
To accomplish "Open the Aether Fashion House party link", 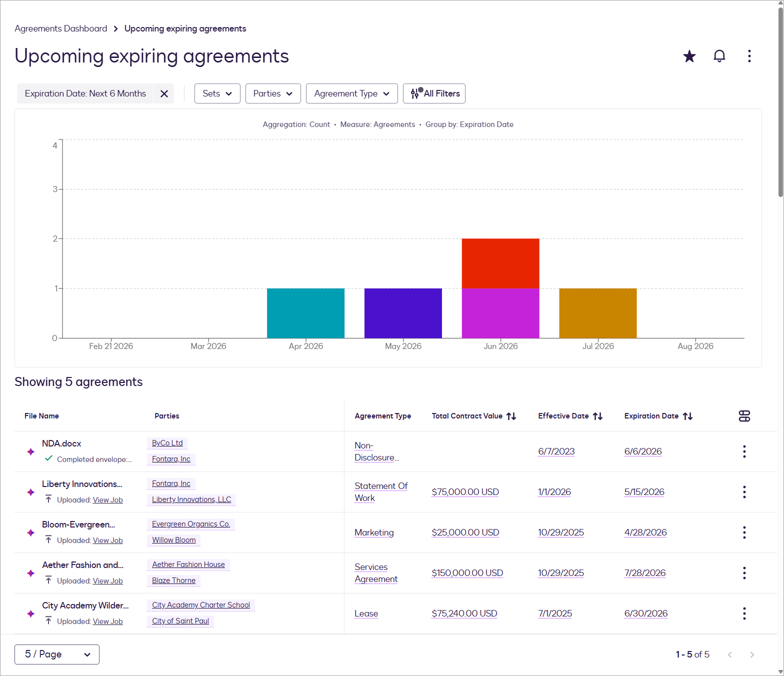I will 188,564.
